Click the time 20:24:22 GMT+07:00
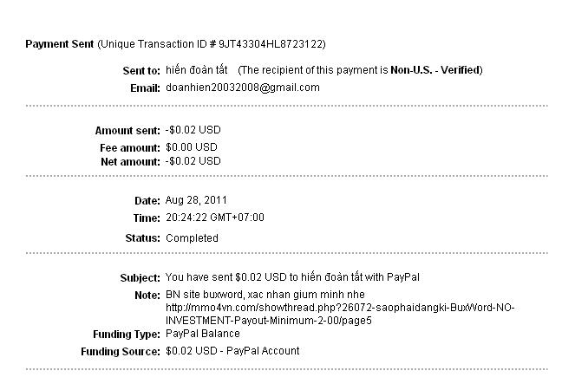The width and height of the screenshot is (588, 377). point(215,218)
